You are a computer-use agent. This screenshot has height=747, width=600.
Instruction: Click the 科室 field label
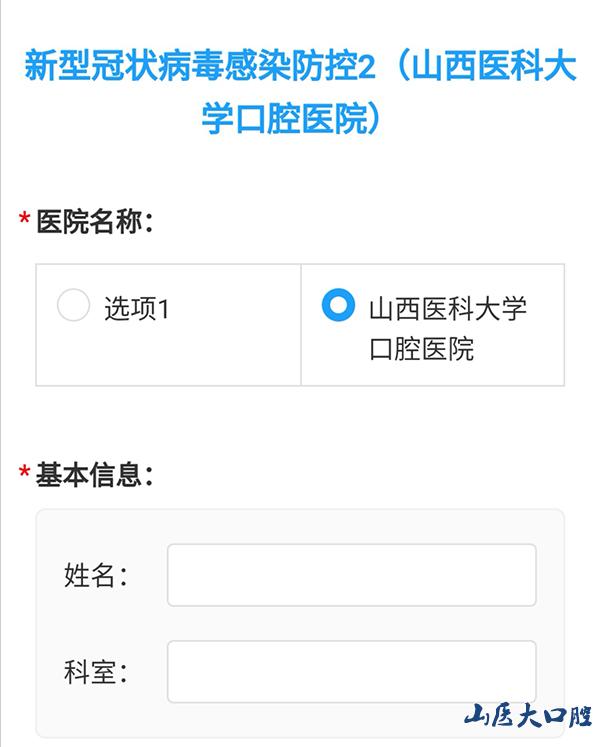tap(96, 672)
